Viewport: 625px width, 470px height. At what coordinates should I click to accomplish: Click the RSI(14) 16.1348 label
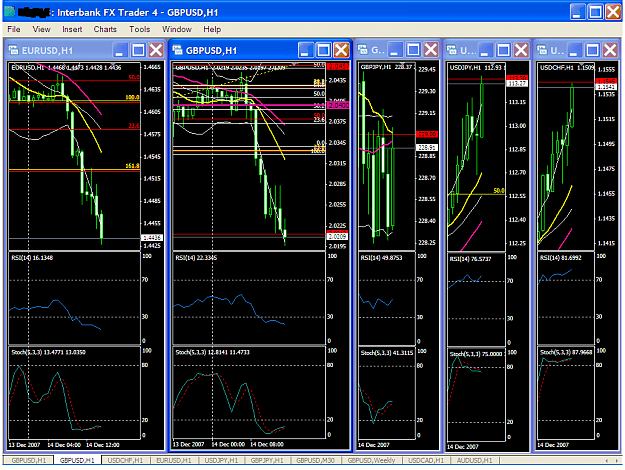click(x=32, y=258)
